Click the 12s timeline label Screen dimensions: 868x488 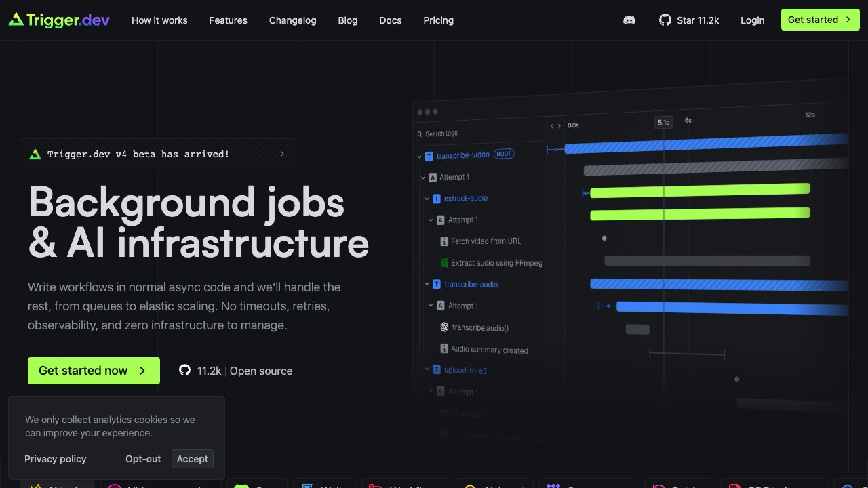[810, 115]
